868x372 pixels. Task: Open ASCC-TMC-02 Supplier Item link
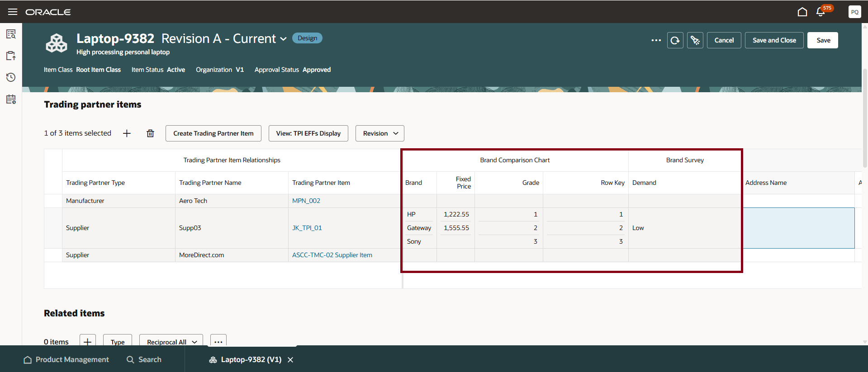point(332,255)
